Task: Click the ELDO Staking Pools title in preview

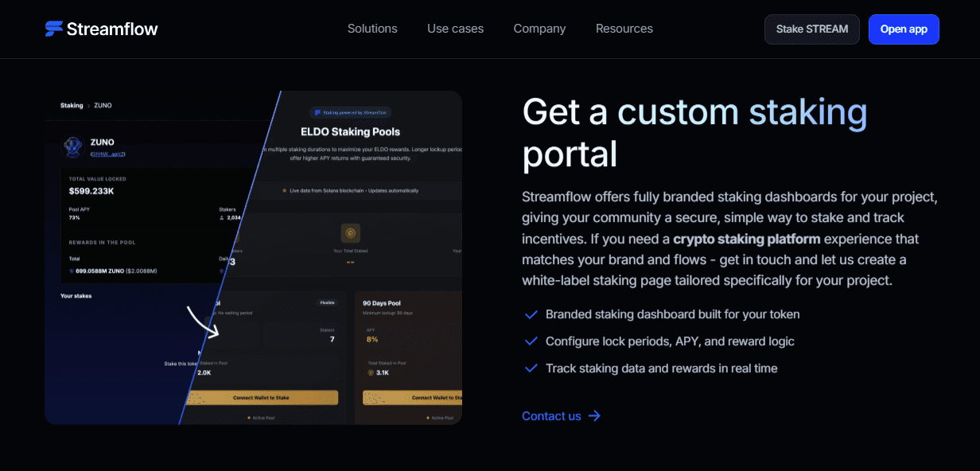Action: click(351, 131)
